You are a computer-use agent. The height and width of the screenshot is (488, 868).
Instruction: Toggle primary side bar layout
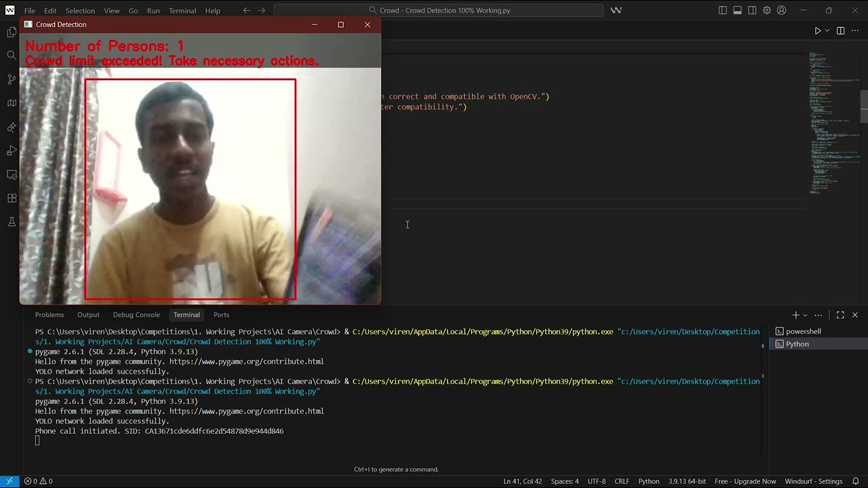[722, 10]
